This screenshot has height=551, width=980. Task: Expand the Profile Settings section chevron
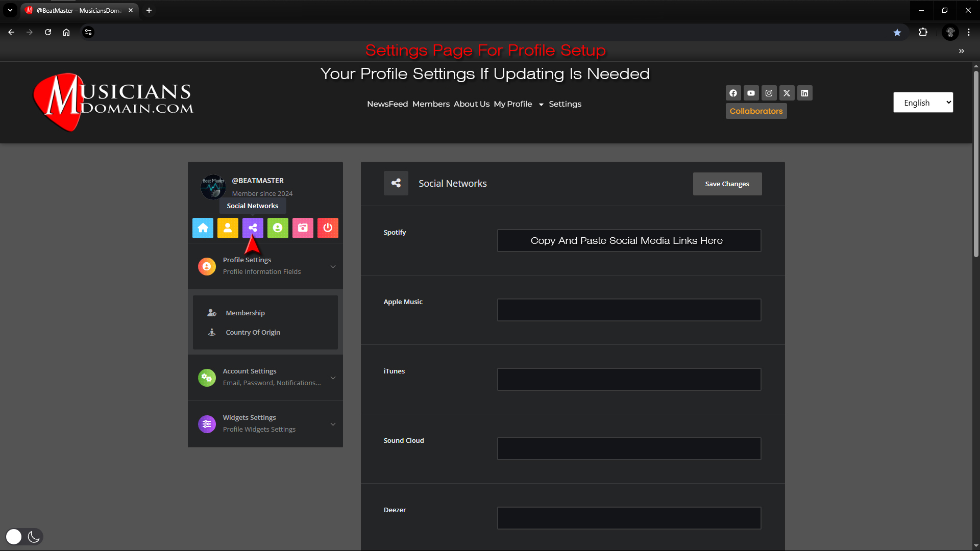coord(333,266)
